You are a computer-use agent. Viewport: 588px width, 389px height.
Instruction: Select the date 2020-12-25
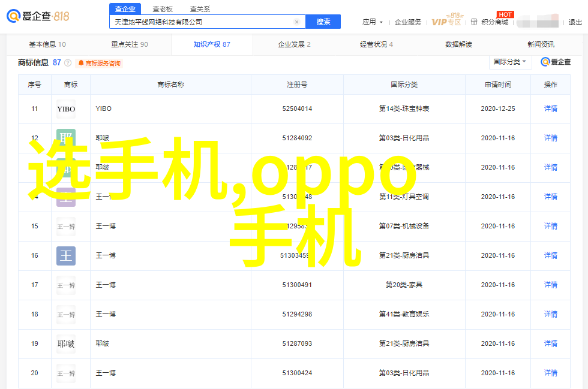(x=497, y=108)
